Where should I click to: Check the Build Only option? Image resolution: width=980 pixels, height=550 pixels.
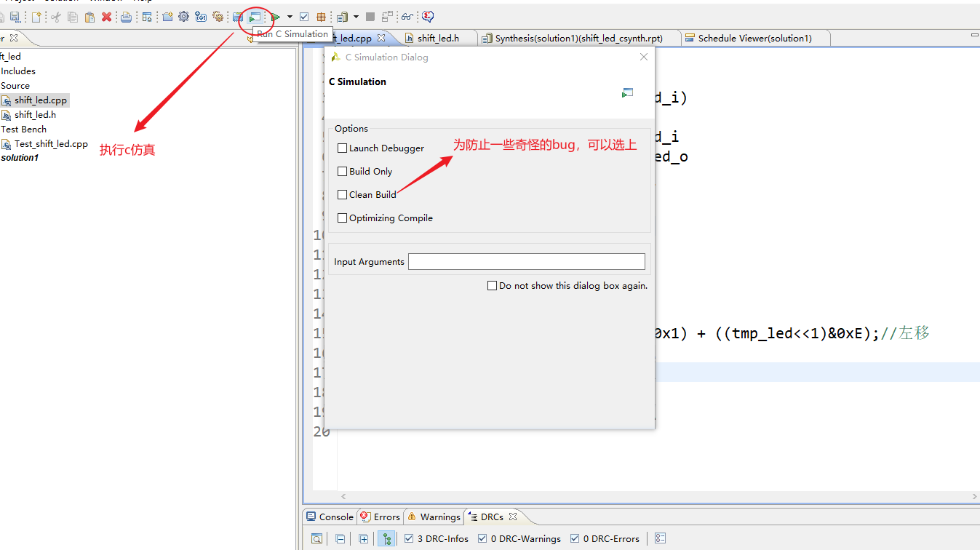[x=343, y=172]
